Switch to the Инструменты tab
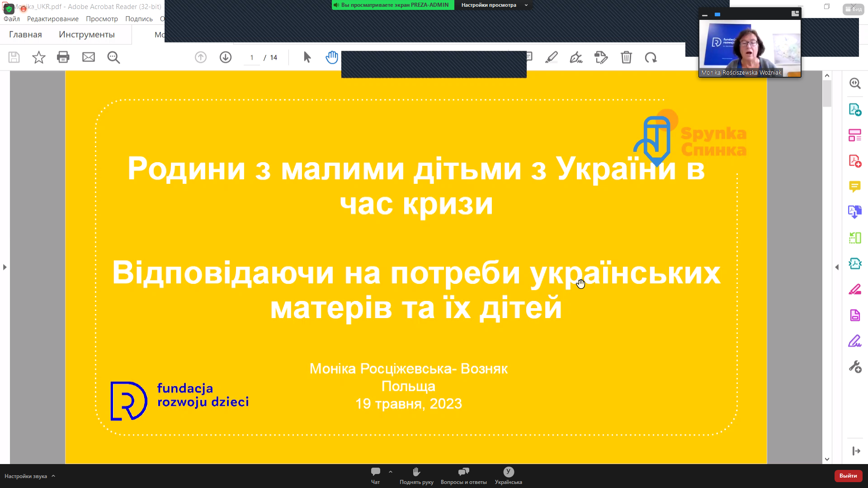Viewport: 868px width, 488px height. [x=86, y=34]
